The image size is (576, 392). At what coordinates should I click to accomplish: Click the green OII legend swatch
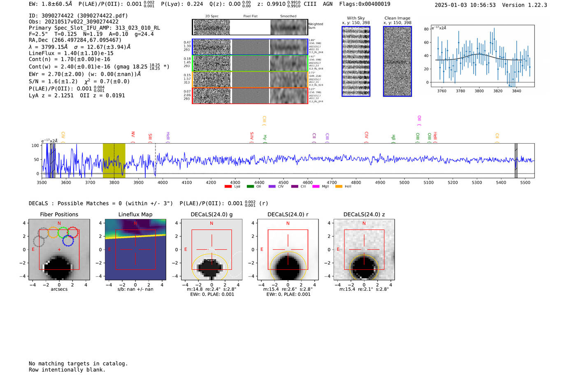pyautogui.click(x=250, y=187)
